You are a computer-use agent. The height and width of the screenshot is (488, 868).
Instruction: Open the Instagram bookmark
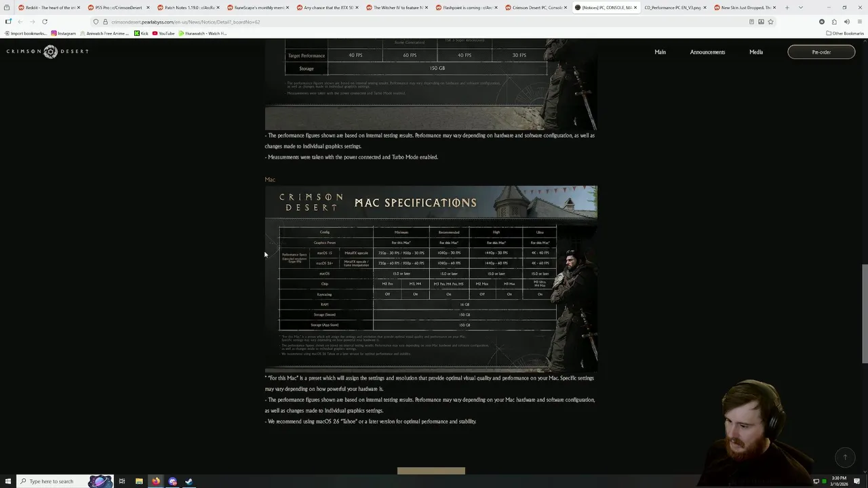(x=63, y=33)
